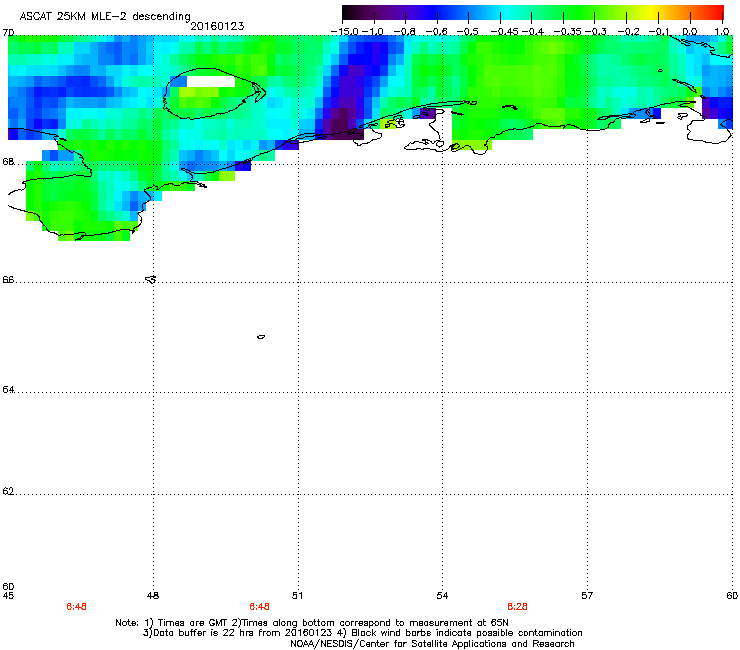The image size is (740, 650).
Task: Click the "-0.2" color scale label
Action: 629,32
